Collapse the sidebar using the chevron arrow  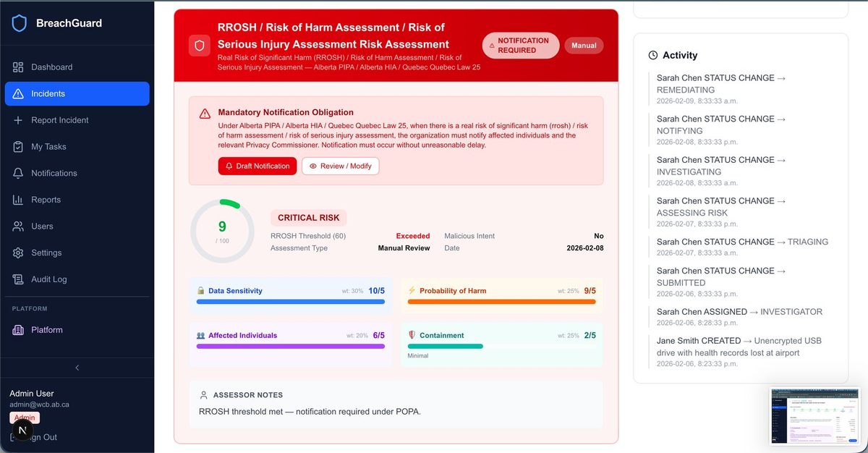click(x=77, y=368)
